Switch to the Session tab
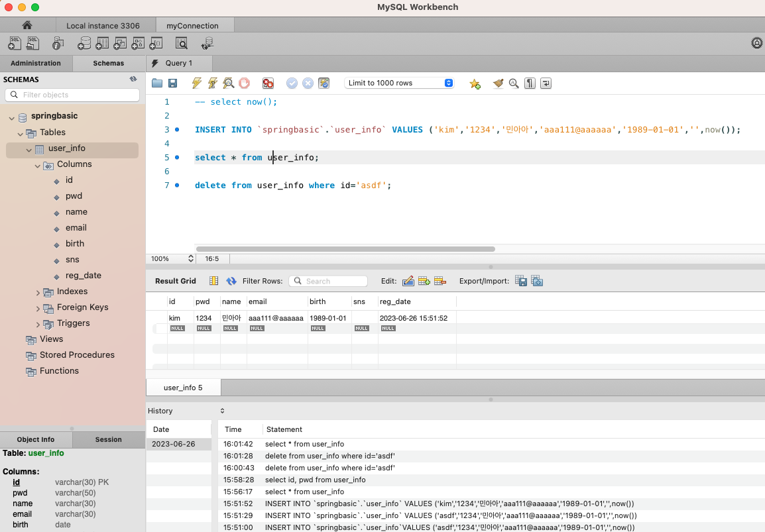Screen dimensions: 765x532 108,439
